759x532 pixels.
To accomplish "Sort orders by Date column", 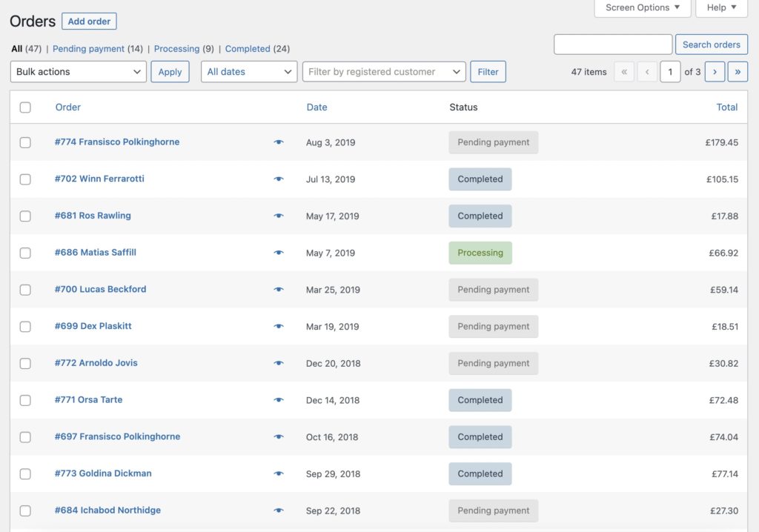I will 316,107.
